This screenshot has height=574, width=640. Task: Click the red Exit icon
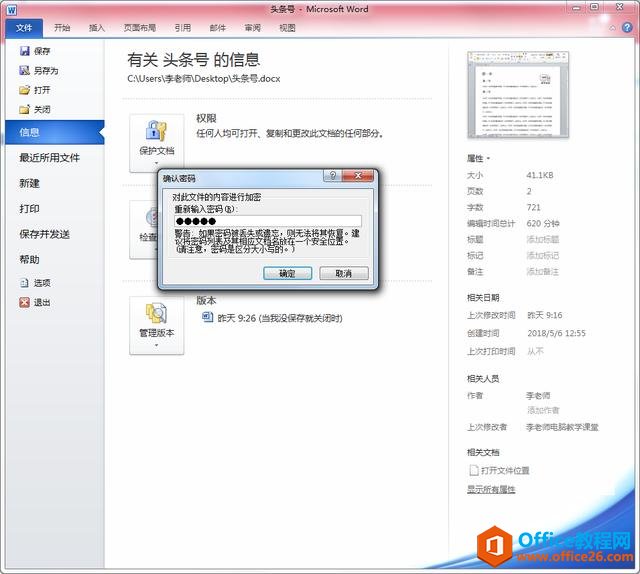pos(24,302)
